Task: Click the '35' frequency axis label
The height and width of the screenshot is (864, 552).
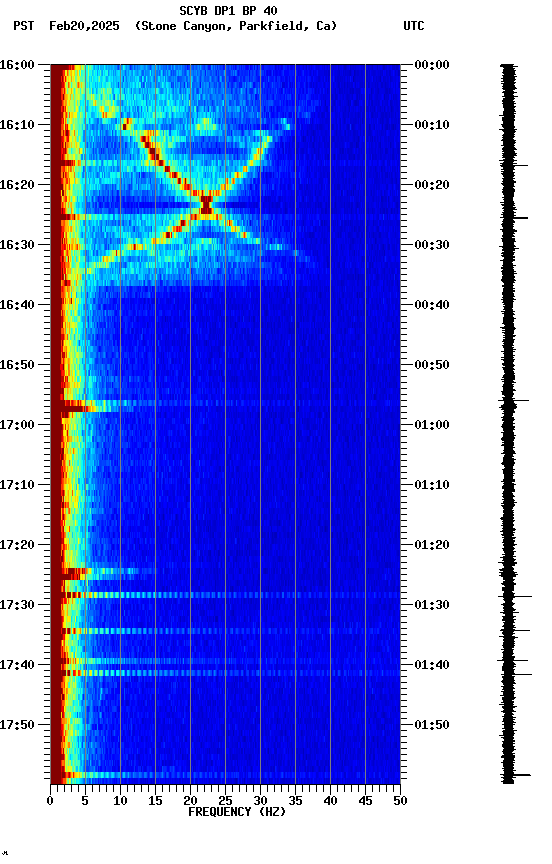Action: tap(295, 802)
